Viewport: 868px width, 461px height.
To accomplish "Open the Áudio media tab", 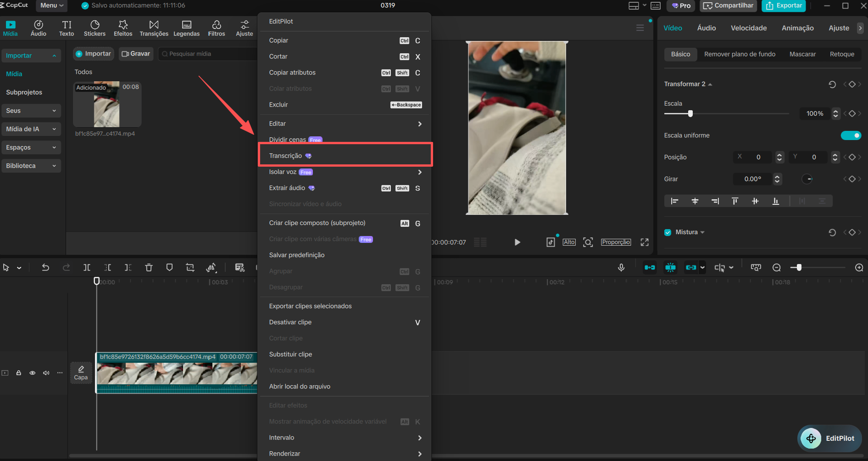I will [39, 28].
